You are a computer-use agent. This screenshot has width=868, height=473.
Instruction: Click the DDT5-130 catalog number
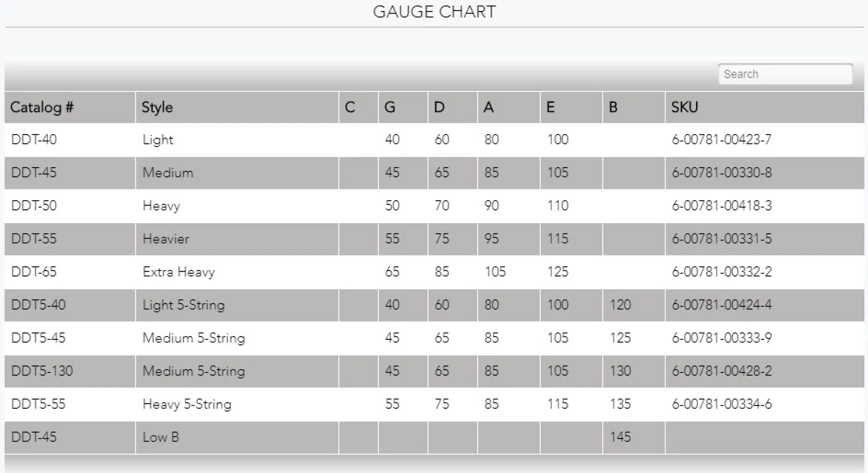click(x=42, y=371)
